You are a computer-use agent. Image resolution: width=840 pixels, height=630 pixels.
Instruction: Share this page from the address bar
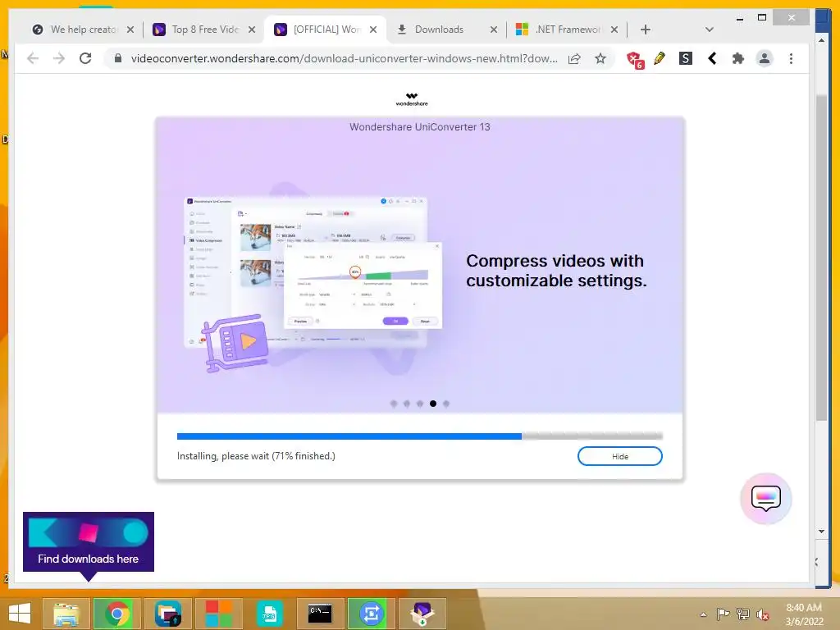tap(574, 58)
